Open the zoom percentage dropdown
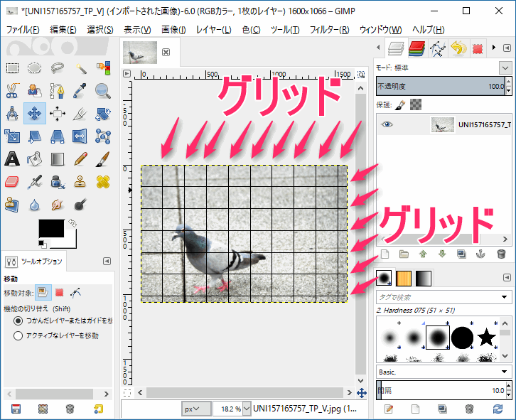 (x=247, y=409)
